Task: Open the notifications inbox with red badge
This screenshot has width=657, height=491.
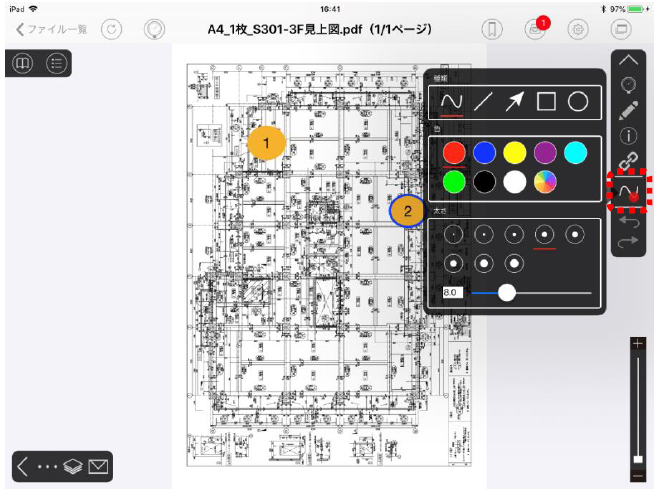Action: tap(535, 29)
